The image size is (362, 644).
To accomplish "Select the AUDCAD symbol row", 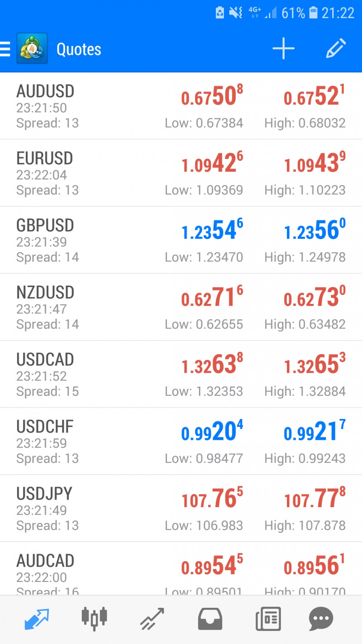I will tap(181, 569).
